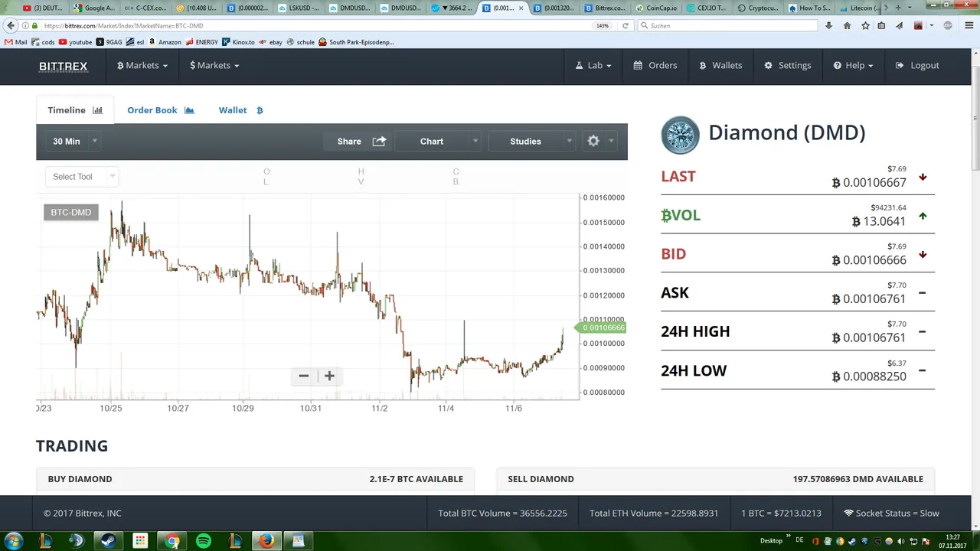Click Socket Status indicator in footer
This screenshot has height=551, width=980.
pos(891,514)
